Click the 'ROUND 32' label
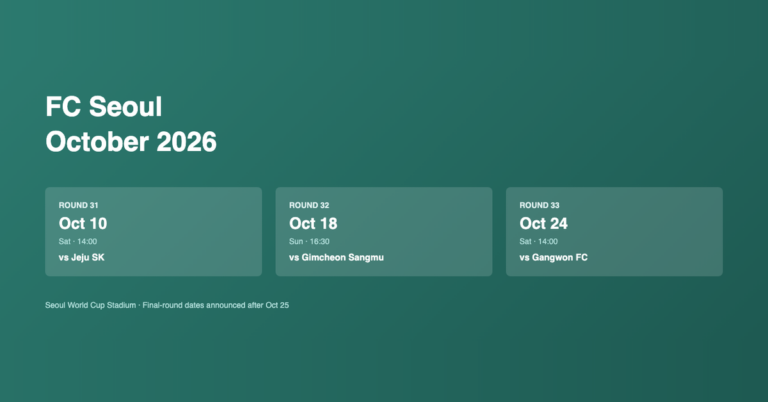The width and height of the screenshot is (768, 402). (x=309, y=205)
